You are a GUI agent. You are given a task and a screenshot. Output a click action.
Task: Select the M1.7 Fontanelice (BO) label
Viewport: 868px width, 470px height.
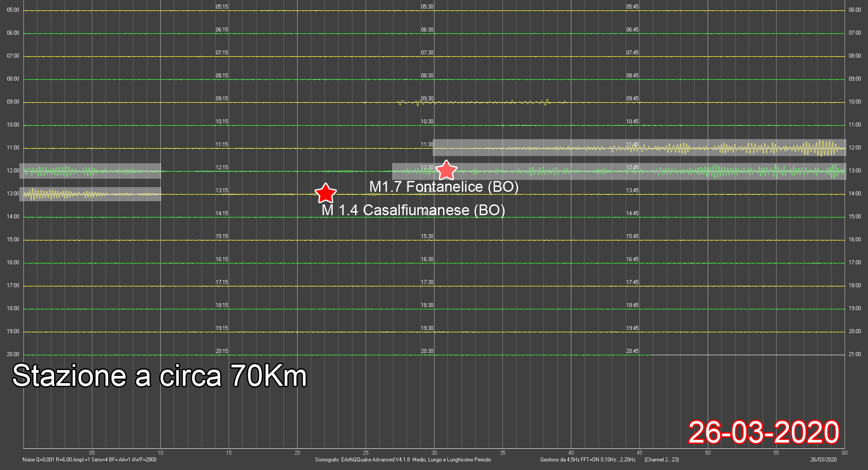(x=443, y=186)
